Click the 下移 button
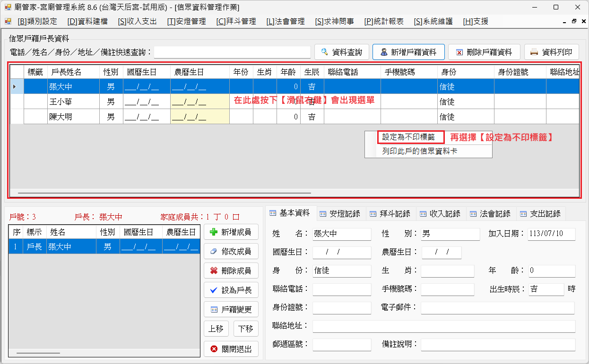 click(x=246, y=329)
